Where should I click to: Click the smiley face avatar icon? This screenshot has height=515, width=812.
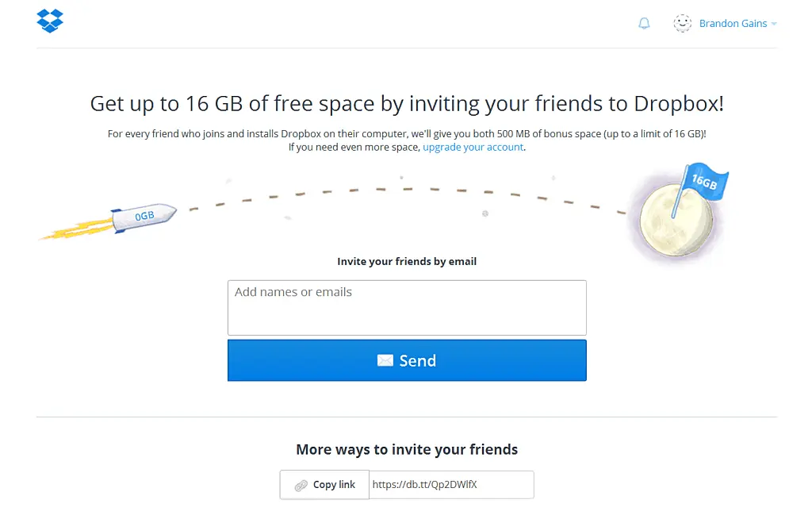682,23
